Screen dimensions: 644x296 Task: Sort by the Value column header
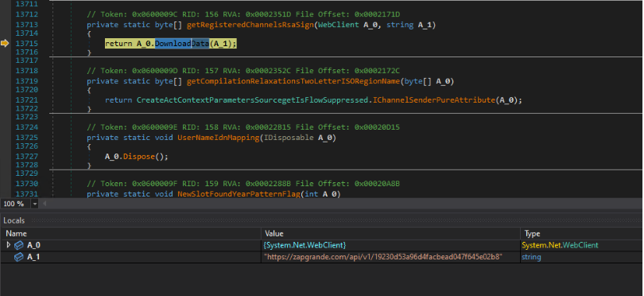274,233
